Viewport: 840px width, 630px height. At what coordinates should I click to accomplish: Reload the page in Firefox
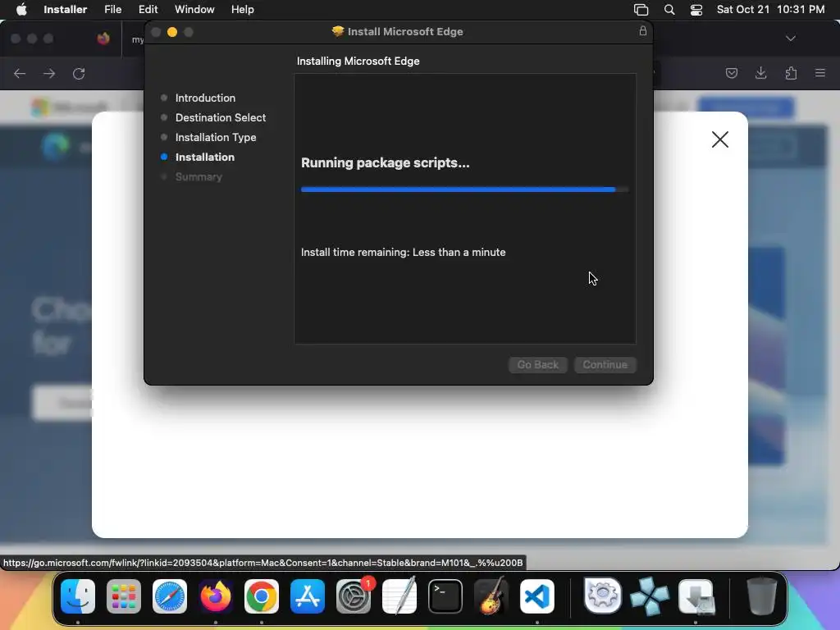79,73
